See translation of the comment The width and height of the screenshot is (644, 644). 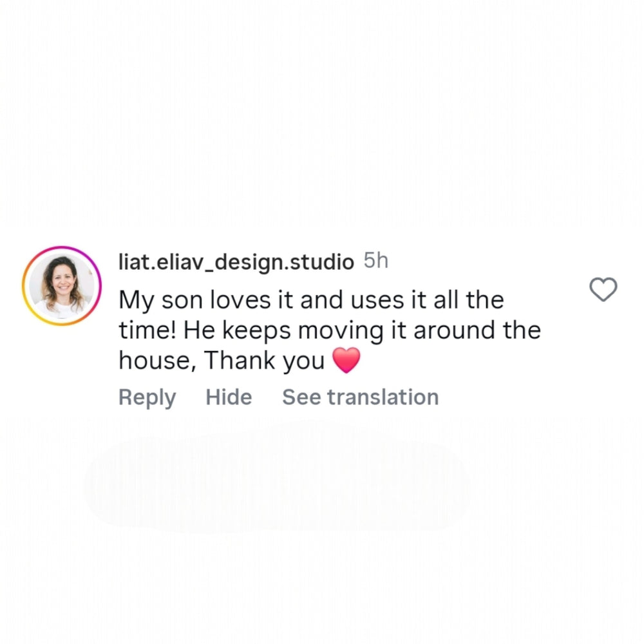360,397
